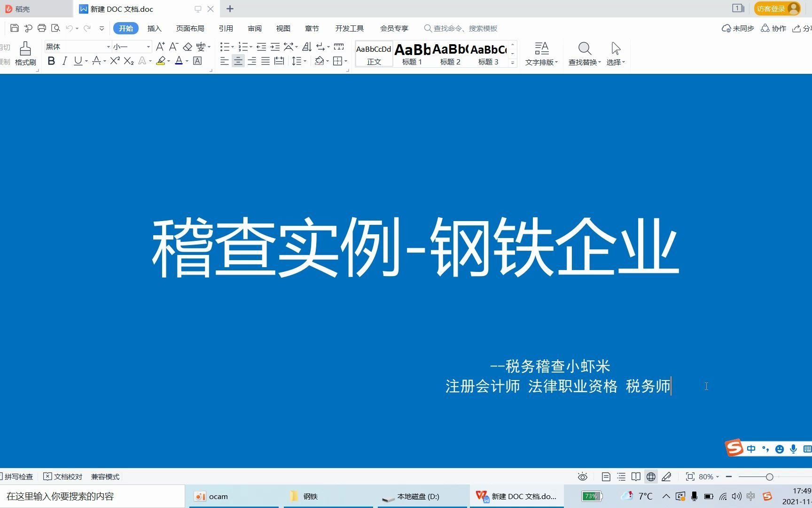Expand the quick access toolbar customize arrow
This screenshot has width=812, height=508.
[x=101, y=28]
